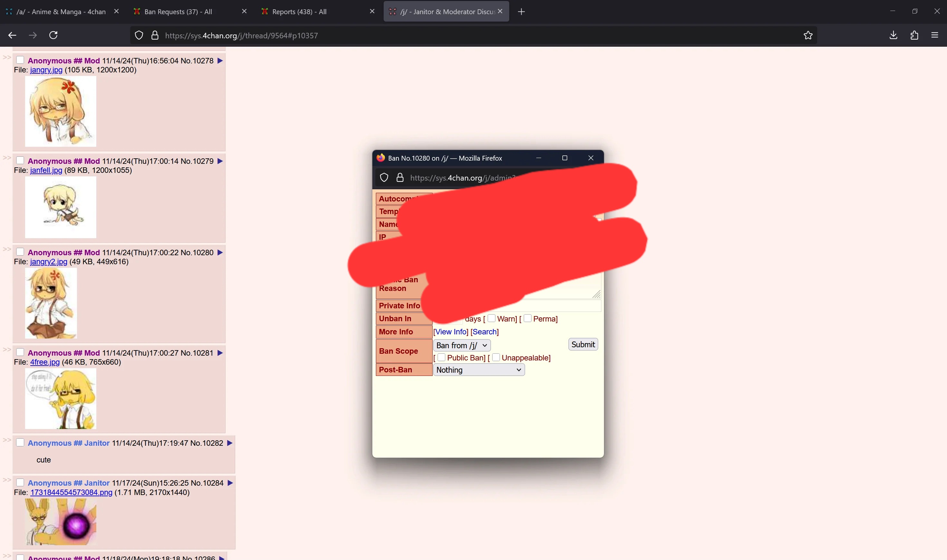The image size is (947, 560).
Task: Open a new tab with plus icon
Action: click(x=521, y=12)
